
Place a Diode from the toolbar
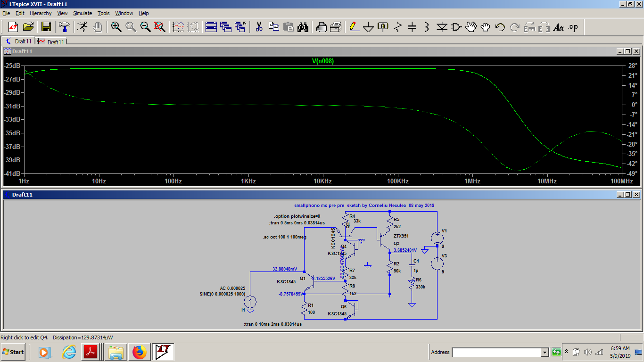click(x=442, y=27)
